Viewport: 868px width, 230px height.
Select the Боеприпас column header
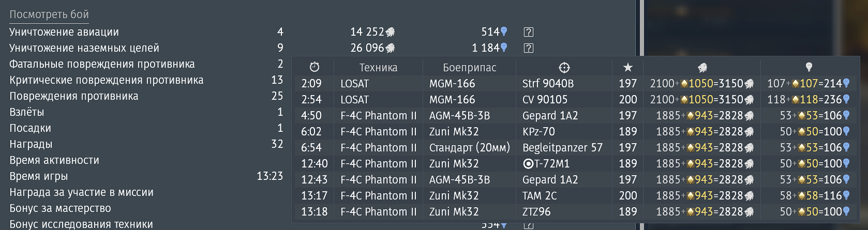(470, 68)
